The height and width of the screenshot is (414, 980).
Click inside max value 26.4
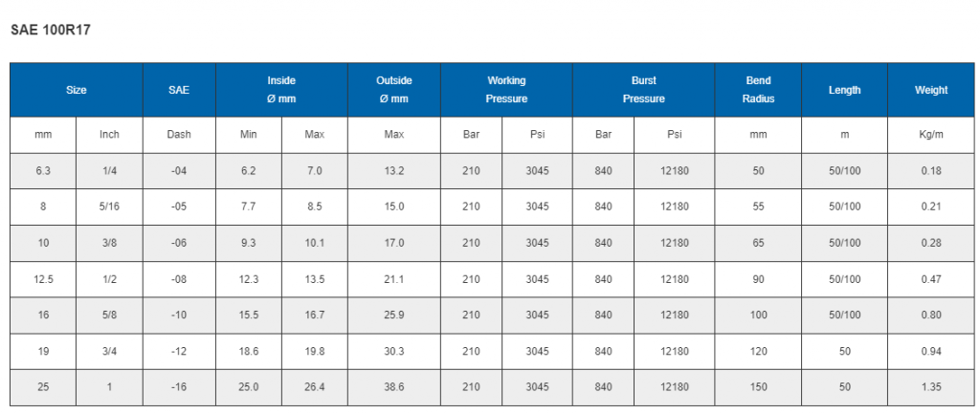(x=314, y=387)
